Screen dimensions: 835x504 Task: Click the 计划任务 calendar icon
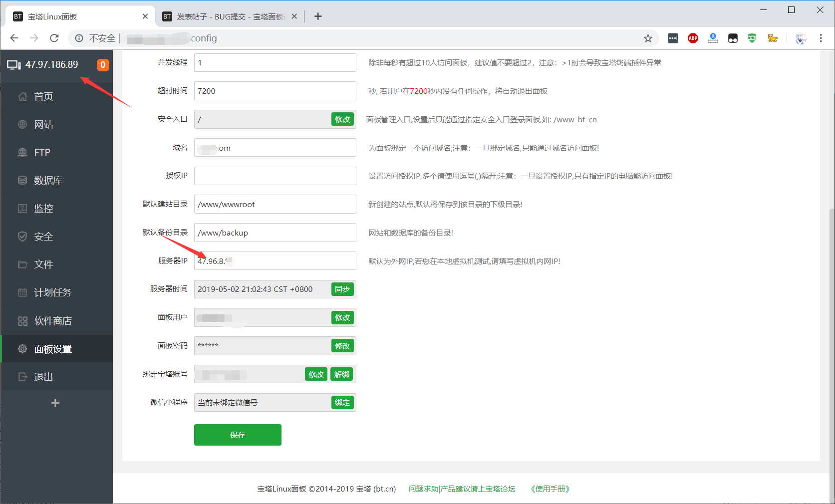tap(22, 292)
